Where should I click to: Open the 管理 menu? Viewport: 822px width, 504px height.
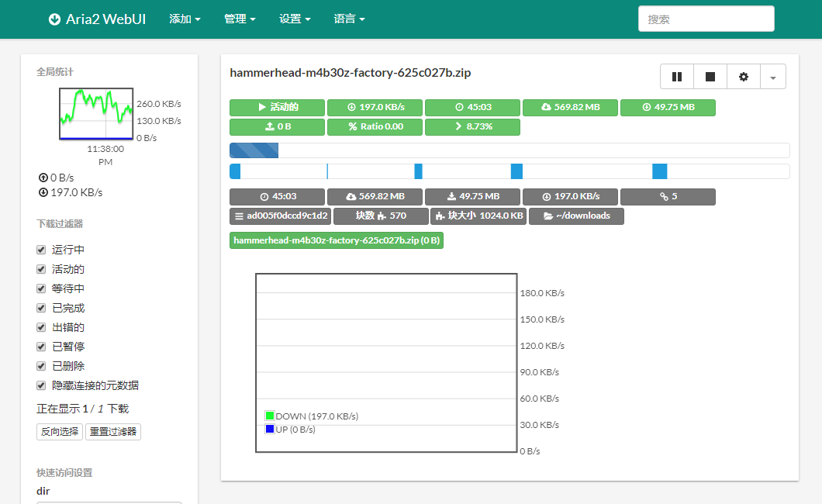click(239, 19)
